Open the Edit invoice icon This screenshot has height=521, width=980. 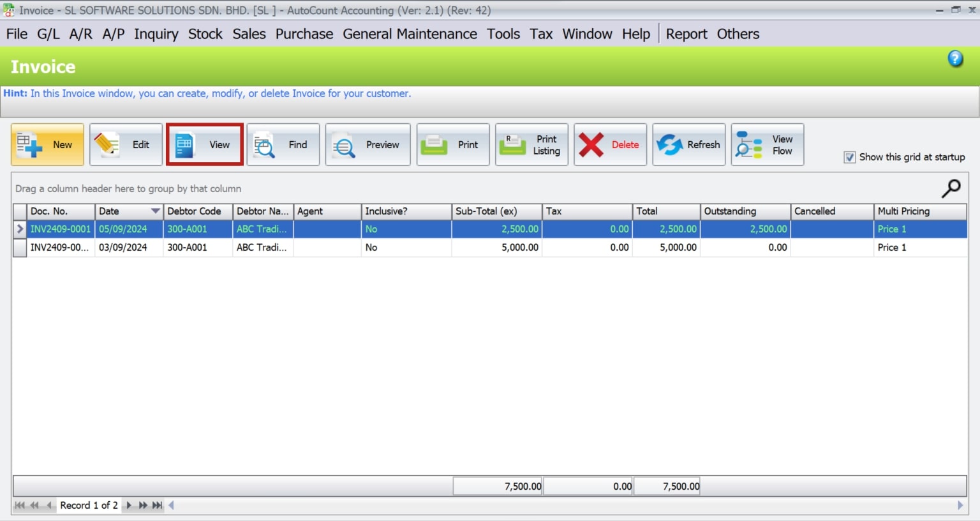tap(126, 144)
